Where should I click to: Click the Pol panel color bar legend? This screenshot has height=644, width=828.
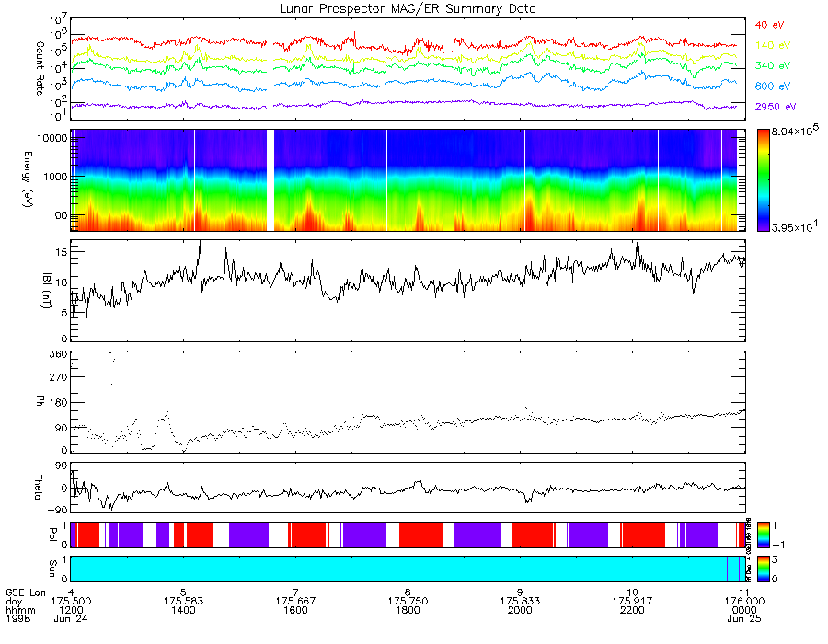click(763, 535)
